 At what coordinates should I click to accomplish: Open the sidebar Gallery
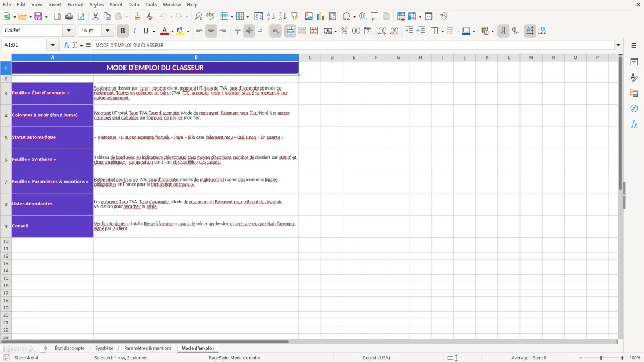click(634, 93)
